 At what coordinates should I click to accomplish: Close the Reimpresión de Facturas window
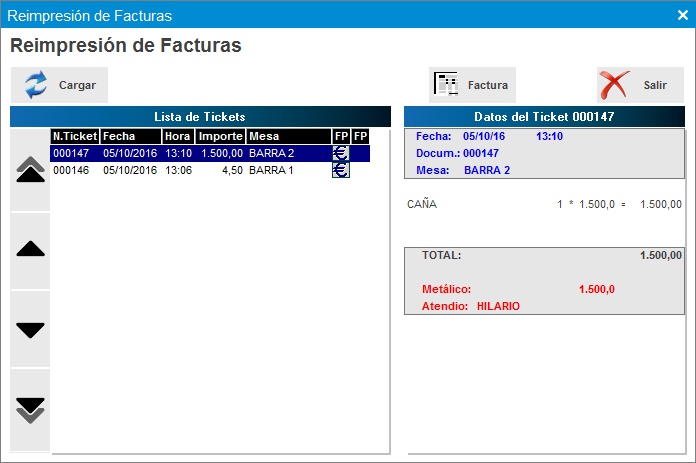click(x=683, y=15)
